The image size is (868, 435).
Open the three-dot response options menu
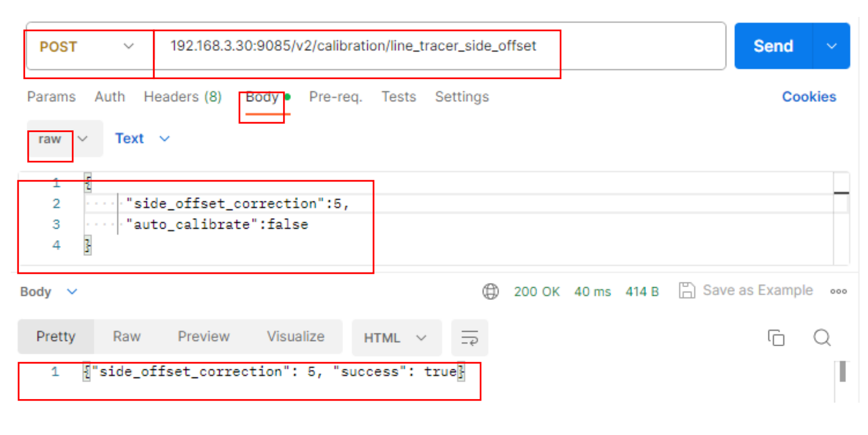[x=838, y=291]
